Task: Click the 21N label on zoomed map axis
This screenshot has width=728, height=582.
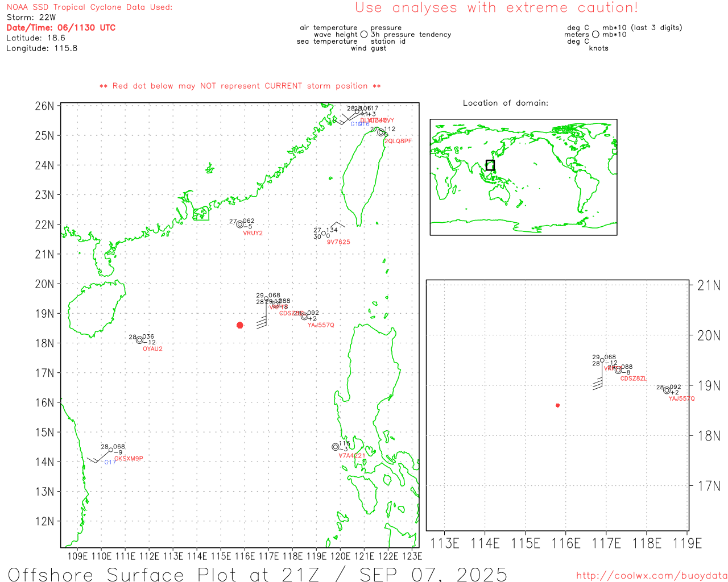Action: (x=709, y=285)
